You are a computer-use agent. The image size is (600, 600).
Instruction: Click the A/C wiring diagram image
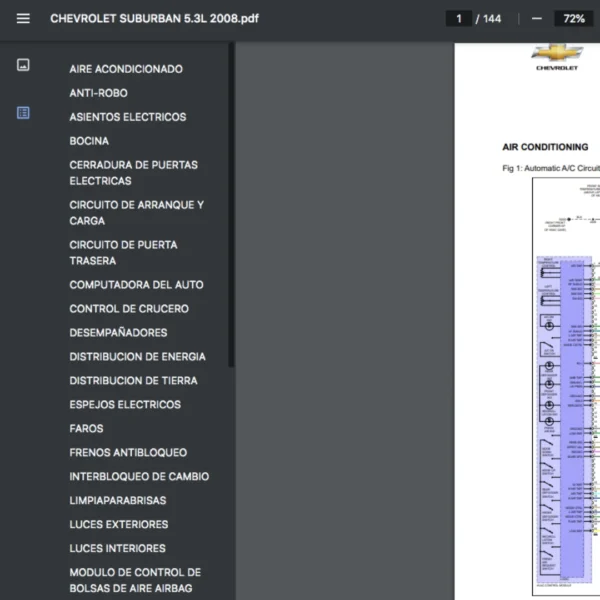click(x=566, y=386)
